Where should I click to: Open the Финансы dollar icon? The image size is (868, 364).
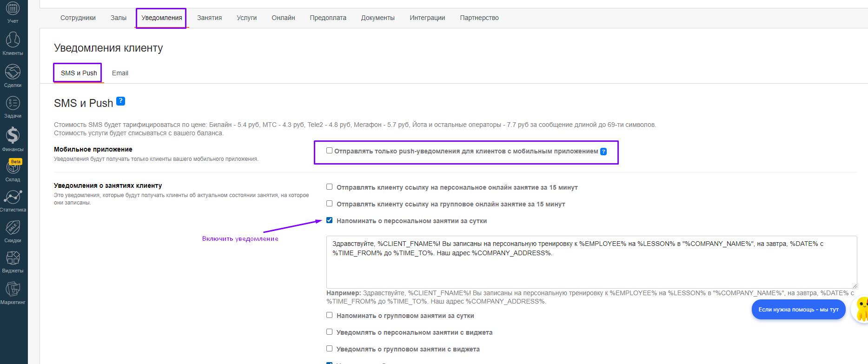(x=13, y=139)
